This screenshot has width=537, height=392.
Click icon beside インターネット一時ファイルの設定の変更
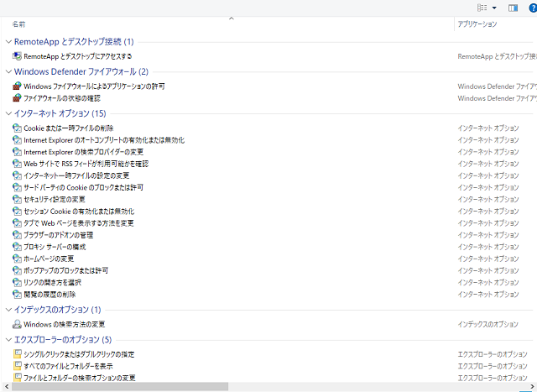pos(17,175)
